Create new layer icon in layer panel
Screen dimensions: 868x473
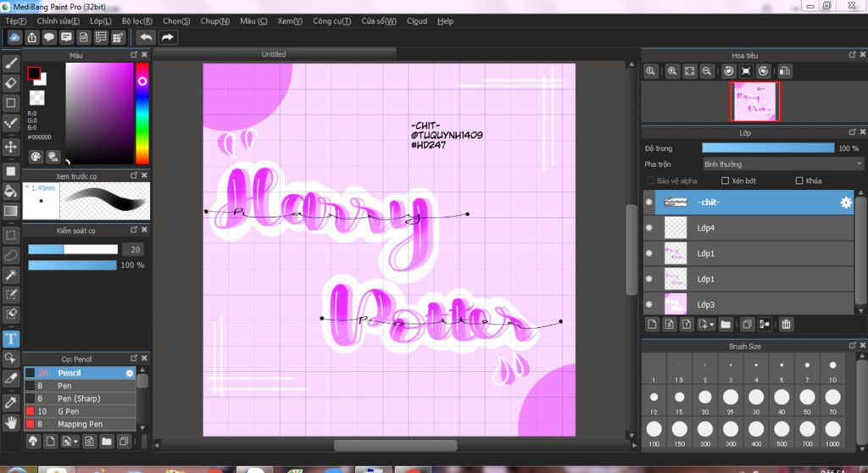(652, 325)
